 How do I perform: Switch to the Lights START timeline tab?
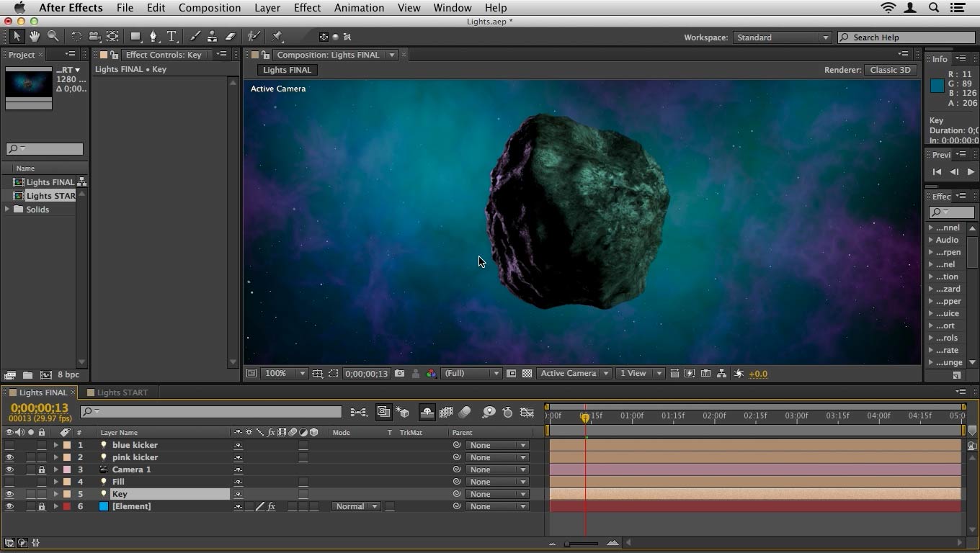pos(122,392)
